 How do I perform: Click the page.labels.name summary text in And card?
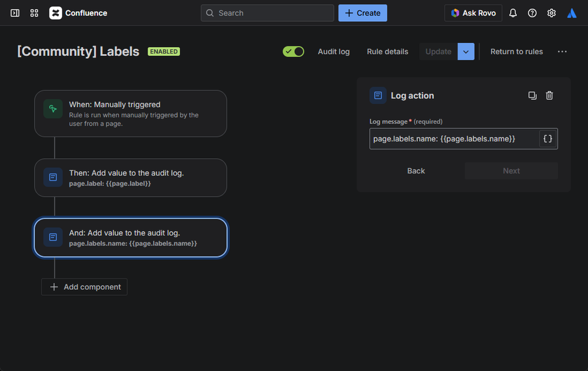(x=133, y=243)
